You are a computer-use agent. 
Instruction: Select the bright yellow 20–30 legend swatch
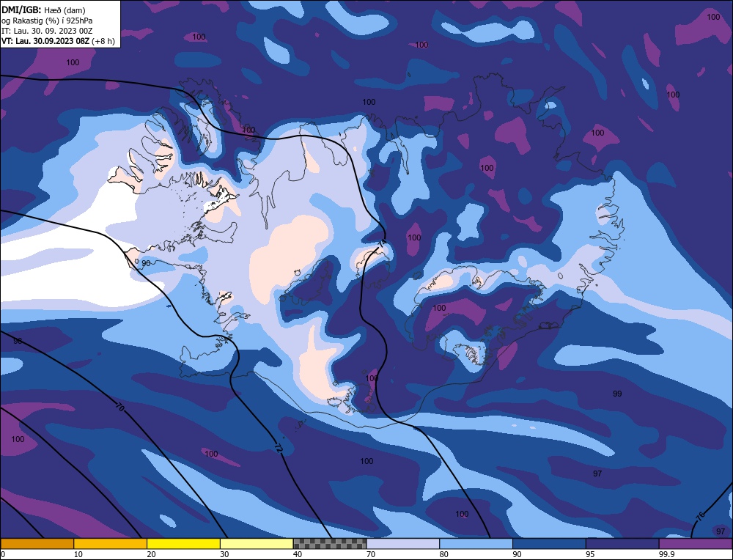coord(183,543)
